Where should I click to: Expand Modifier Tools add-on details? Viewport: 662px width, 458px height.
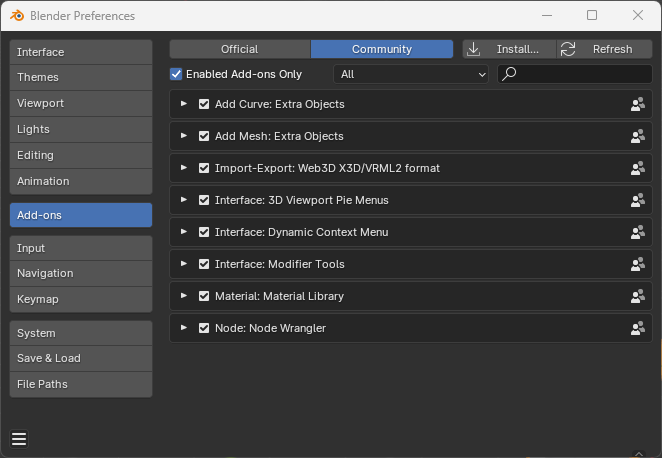[184, 264]
